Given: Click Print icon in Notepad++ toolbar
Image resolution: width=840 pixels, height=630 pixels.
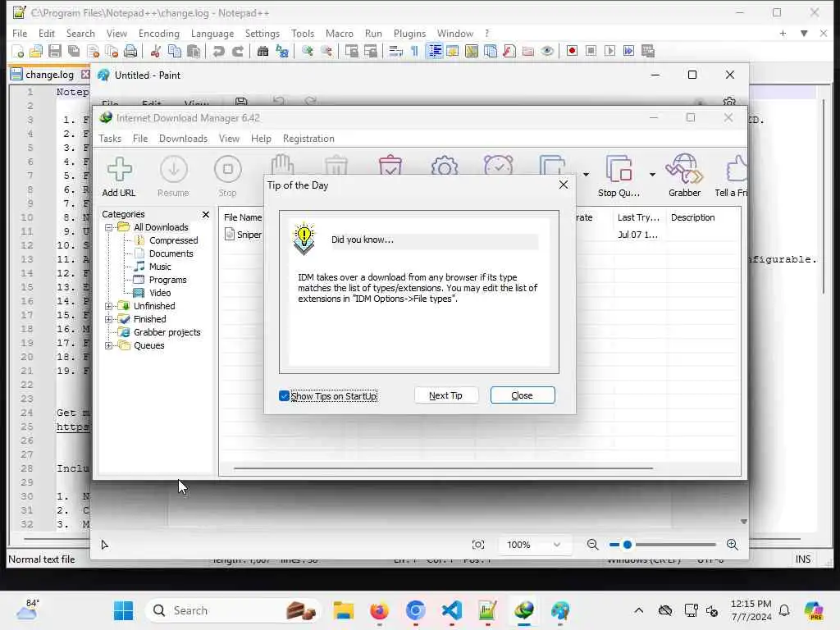Looking at the screenshot, I should click(130, 51).
